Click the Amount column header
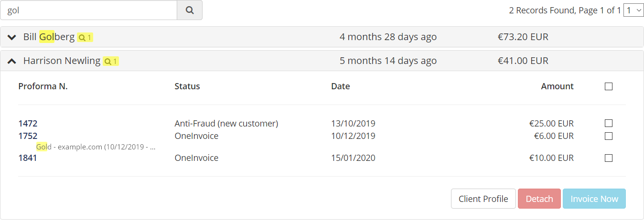Image resolution: width=644 pixels, height=222 pixels. click(x=557, y=86)
